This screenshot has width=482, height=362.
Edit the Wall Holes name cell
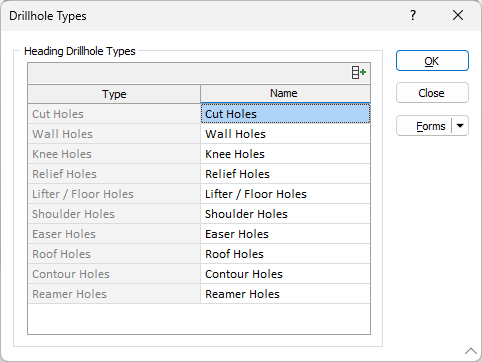point(285,134)
